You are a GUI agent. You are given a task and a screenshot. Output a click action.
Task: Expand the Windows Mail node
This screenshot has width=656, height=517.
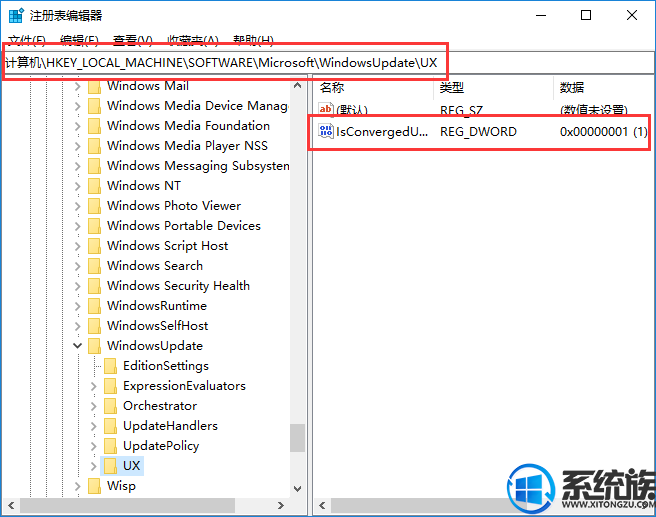78,86
